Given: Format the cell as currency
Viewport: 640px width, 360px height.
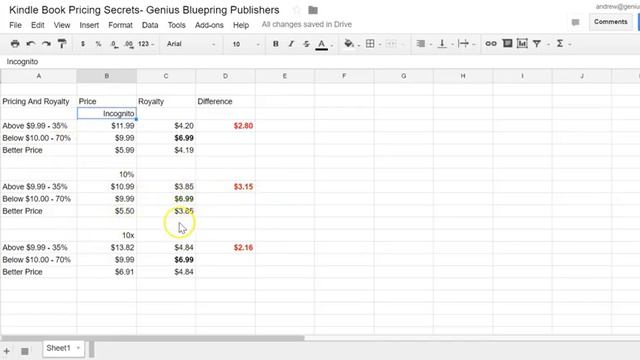Looking at the screenshot, I should coord(83,44).
